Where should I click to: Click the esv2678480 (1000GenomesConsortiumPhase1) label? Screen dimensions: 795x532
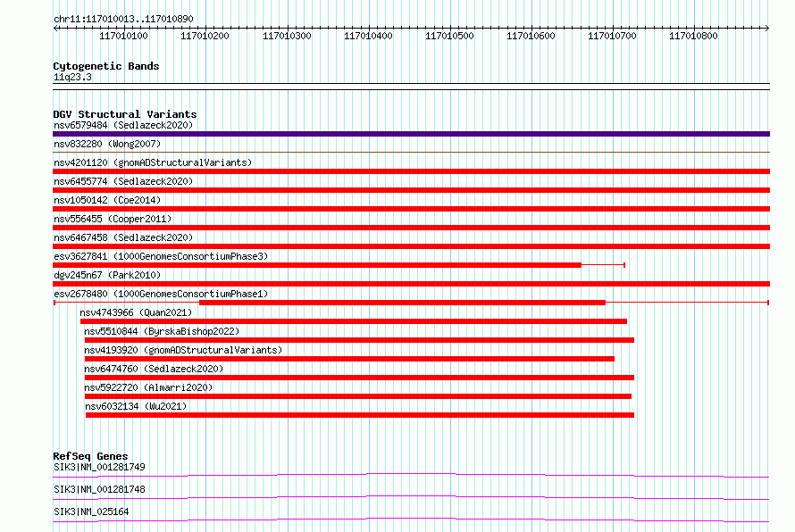(161, 294)
